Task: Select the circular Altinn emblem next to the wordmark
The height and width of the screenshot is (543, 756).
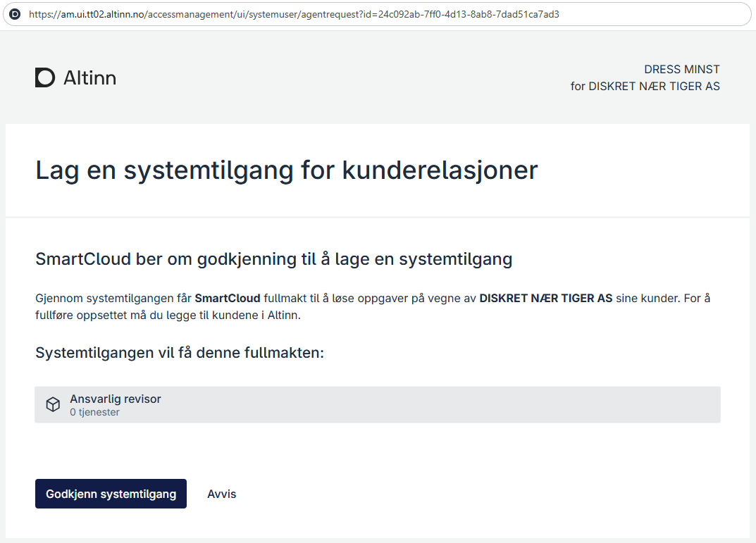Action: pos(44,77)
